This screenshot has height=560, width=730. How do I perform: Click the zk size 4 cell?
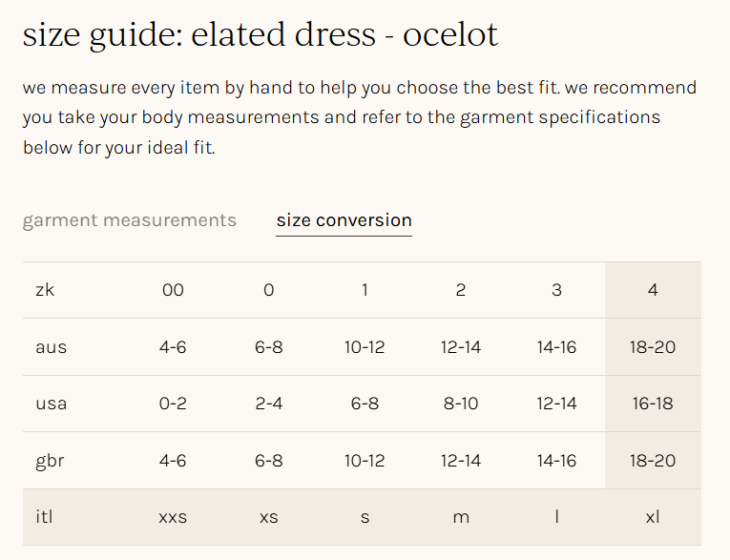click(653, 290)
